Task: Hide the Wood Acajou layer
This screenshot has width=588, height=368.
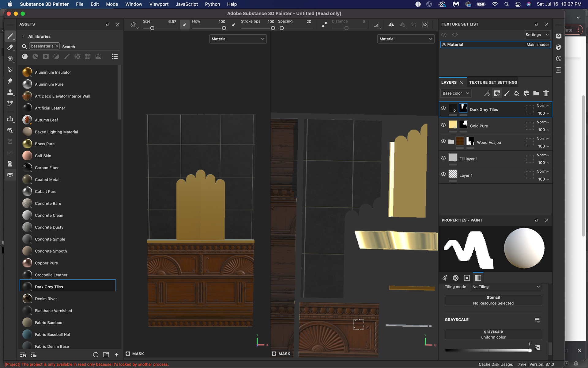Action: tap(443, 141)
